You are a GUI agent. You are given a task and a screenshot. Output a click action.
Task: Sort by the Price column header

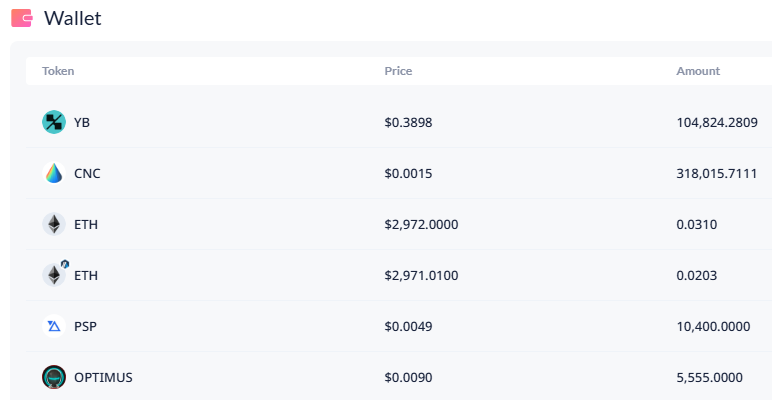tap(398, 71)
